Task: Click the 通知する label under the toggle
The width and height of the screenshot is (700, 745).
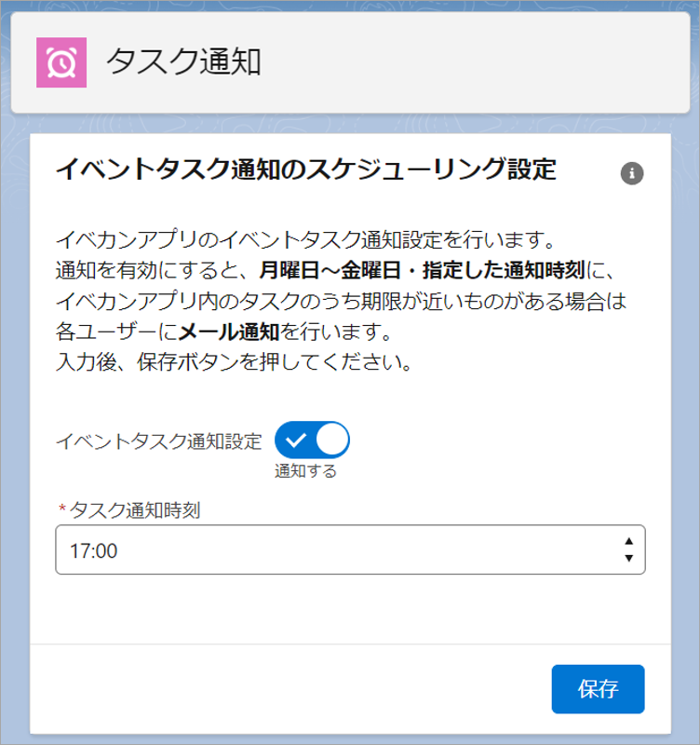Action: click(305, 471)
